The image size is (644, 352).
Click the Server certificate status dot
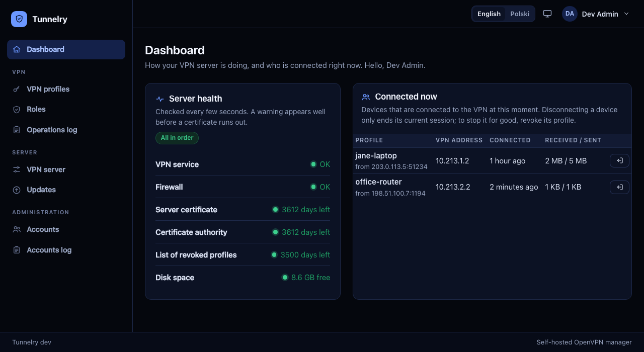coord(275,210)
